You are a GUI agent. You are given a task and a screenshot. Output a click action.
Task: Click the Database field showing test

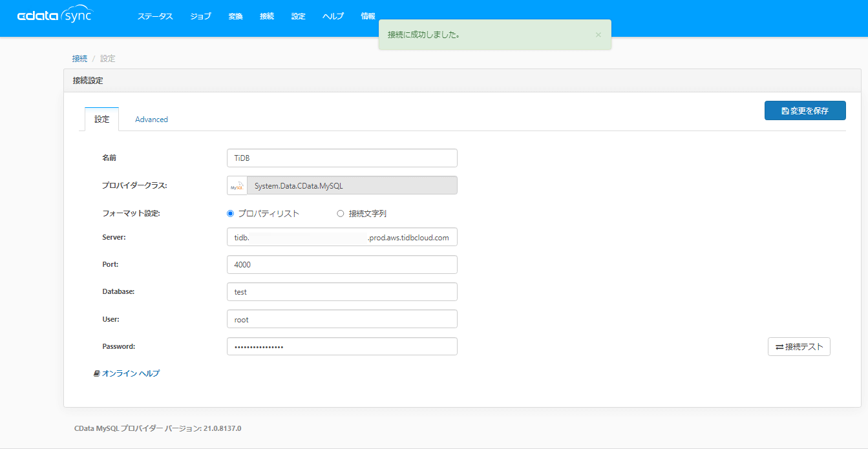click(342, 292)
